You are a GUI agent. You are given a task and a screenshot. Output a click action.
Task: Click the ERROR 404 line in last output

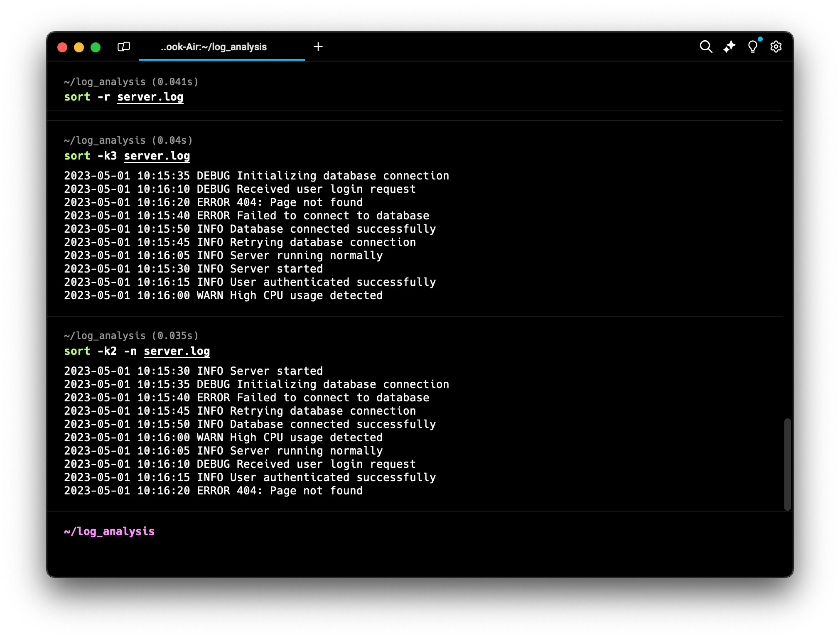tap(213, 491)
